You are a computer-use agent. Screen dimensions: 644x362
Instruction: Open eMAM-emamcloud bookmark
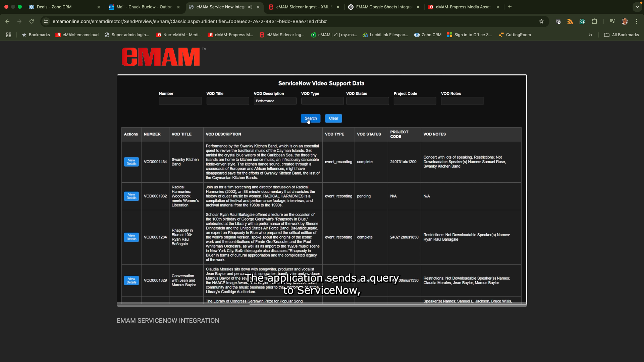pos(77,35)
